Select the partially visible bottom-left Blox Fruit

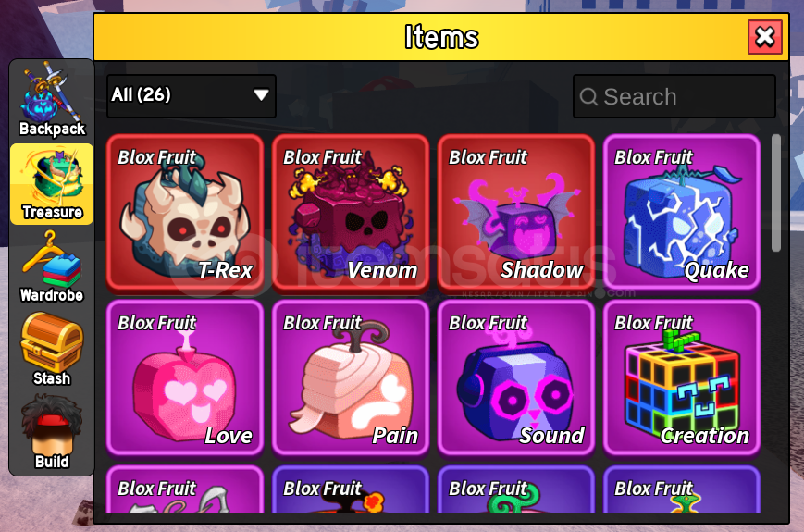(x=185, y=490)
